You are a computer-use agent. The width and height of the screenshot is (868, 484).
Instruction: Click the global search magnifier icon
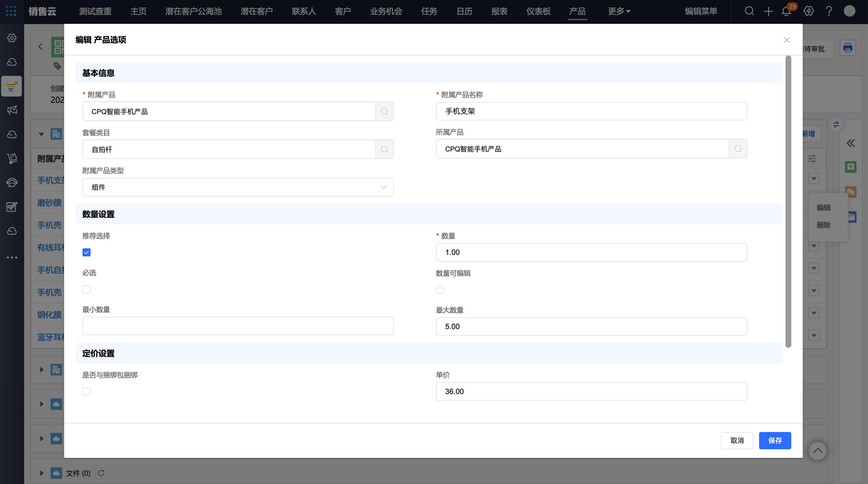[749, 11]
